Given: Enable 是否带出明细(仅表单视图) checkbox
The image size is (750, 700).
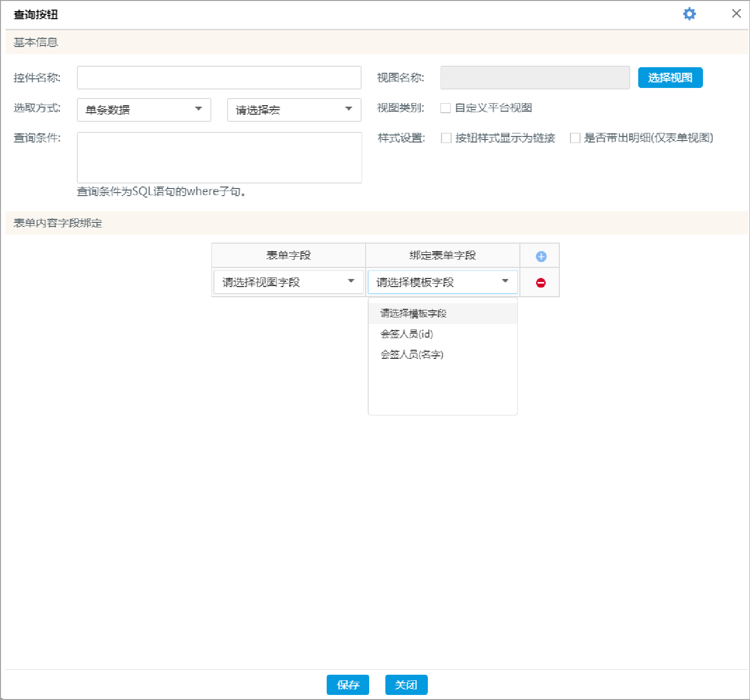Looking at the screenshot, I should pyautogui.click(x=575, y=138).
